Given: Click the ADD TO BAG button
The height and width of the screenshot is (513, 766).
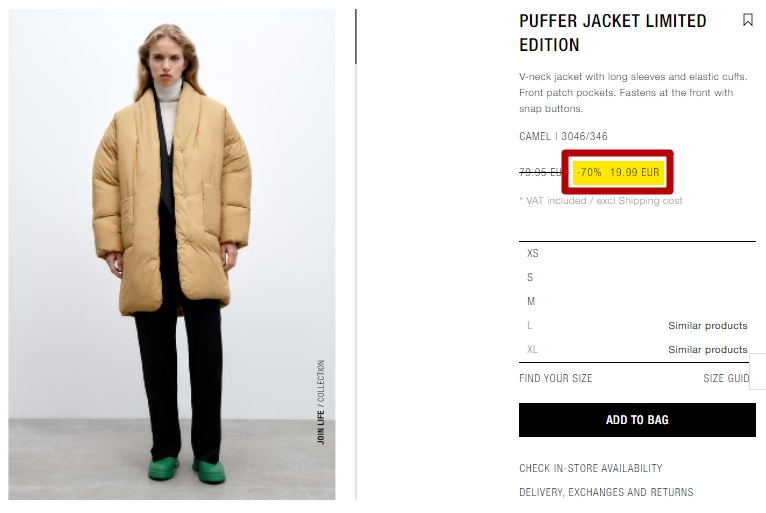Looking at the screenshot, I should (637, 420).
